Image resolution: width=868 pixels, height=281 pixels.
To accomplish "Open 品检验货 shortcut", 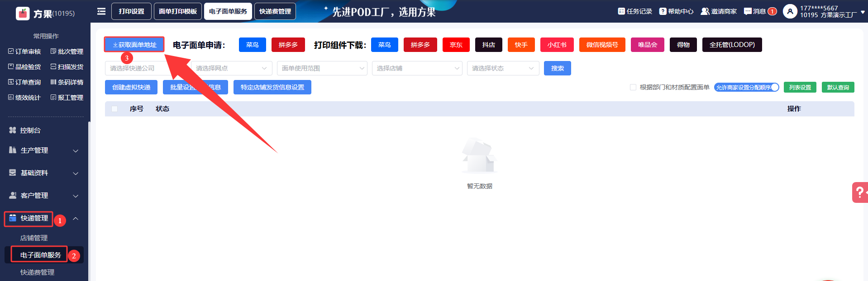I will [x=24, y=67].
